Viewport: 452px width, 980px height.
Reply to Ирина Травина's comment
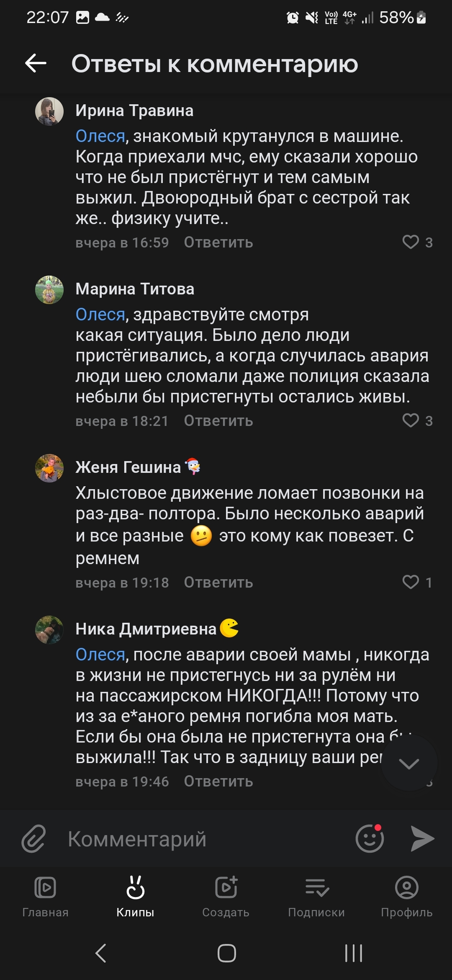point(218,242)
